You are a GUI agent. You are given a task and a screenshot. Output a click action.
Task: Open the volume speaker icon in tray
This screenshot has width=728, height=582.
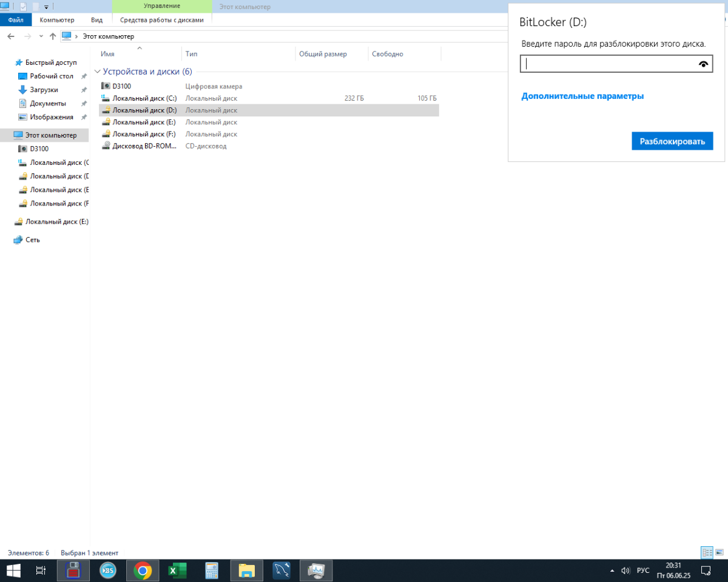[x=625, y=570]
